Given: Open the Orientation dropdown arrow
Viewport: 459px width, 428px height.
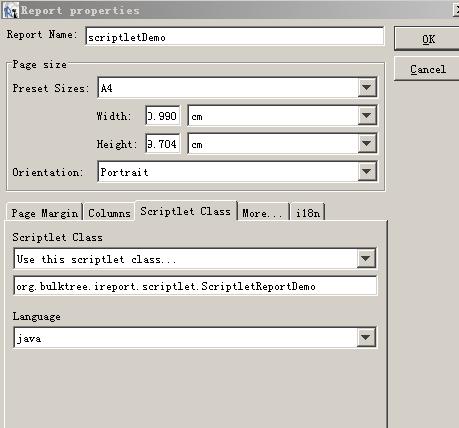Looking at the screenshot, I should pos(367,172).
